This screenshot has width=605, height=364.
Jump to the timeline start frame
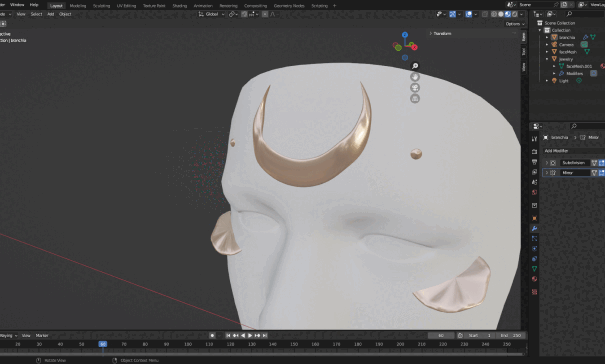tap(228, 335)
